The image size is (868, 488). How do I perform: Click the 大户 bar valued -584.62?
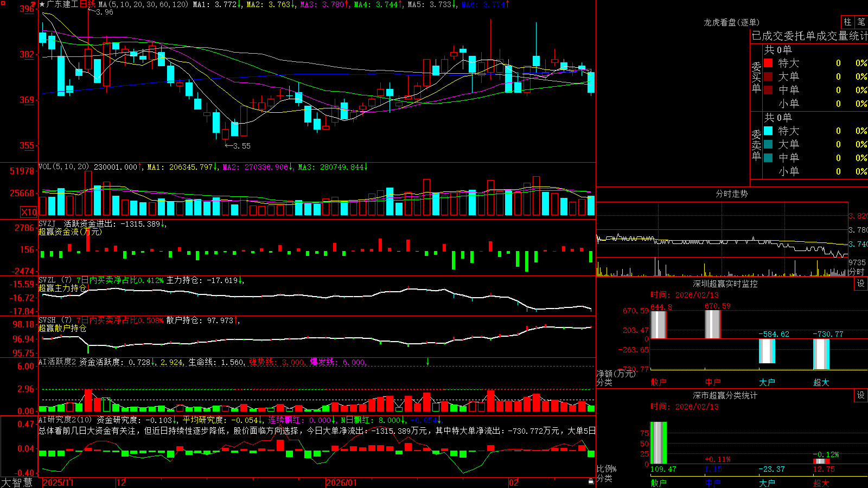pyautogui.click(x=767, y=351)
